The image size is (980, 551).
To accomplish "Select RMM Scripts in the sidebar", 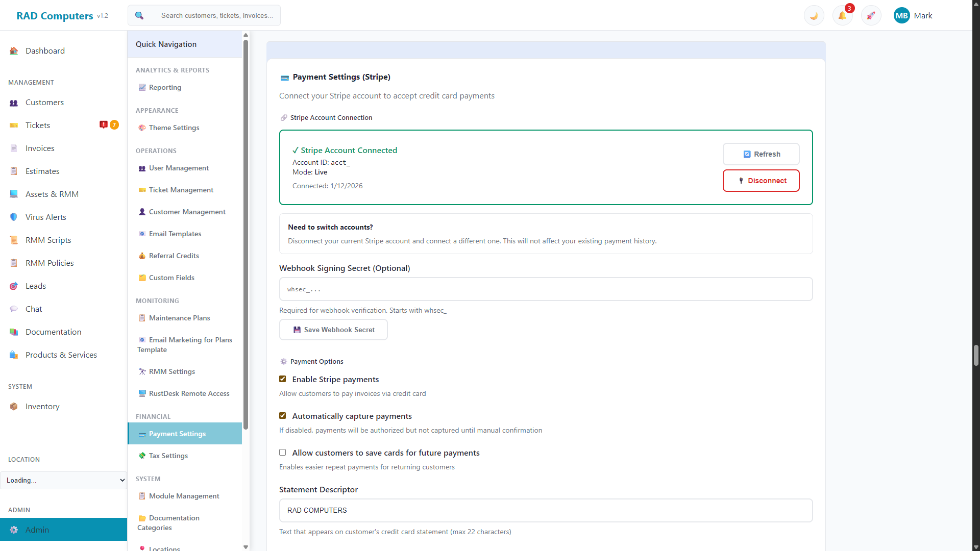I will pyautogui.click(x=47, y=240).
